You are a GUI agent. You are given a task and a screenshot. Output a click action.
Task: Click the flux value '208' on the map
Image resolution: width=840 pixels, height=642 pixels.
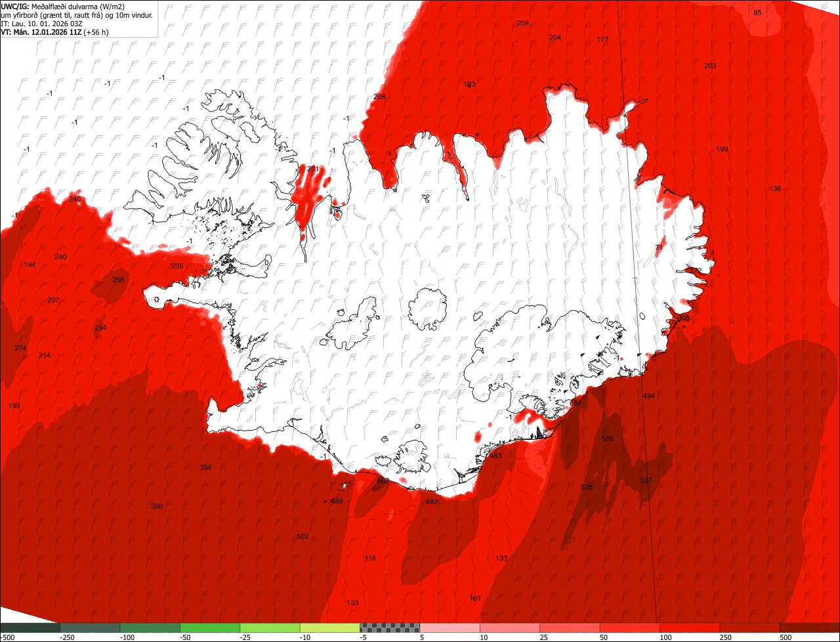[379, 96]
